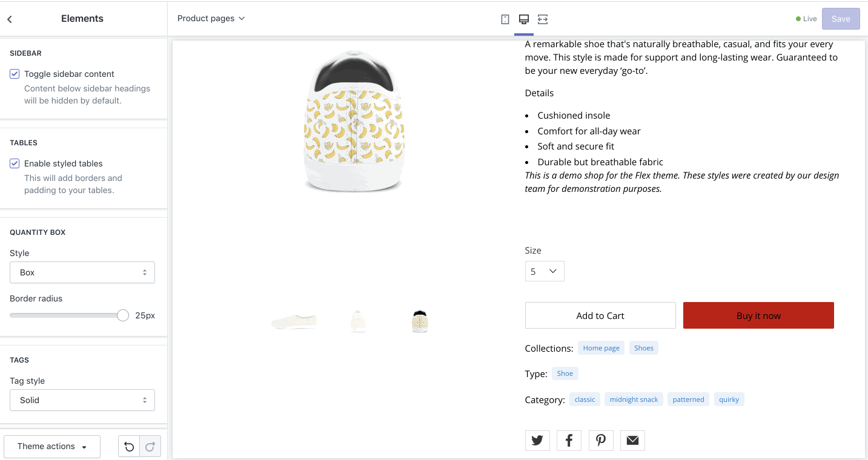The width and height of the screenshot is (868, 460).
Task: Open the Product pages selector
Action: [211, 18]
